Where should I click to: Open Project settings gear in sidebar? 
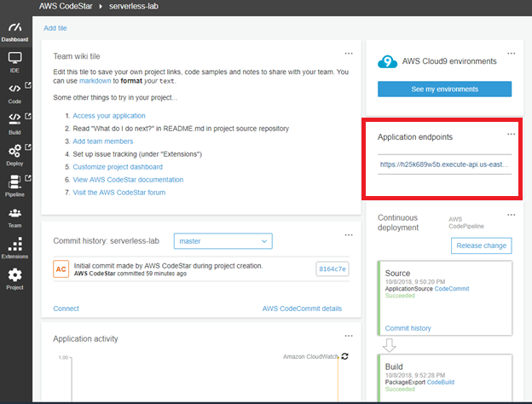click(x=14, y=275)
